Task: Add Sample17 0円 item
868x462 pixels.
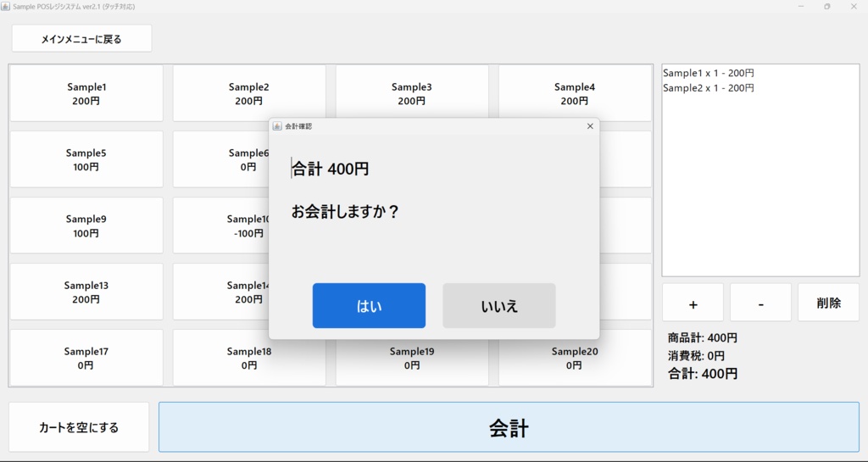Action: pyautogui.click(x=86, y=358)
